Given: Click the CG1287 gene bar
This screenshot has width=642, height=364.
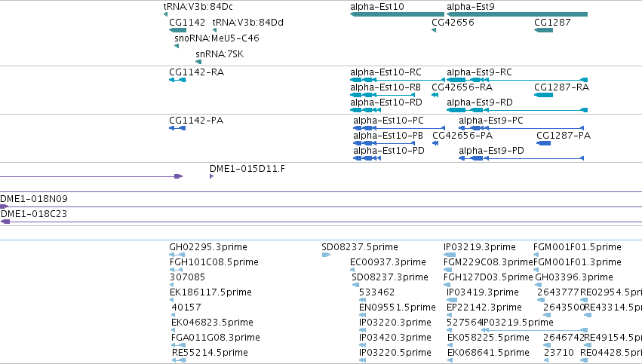Looking at the screenshot, I should pos(543,30).
